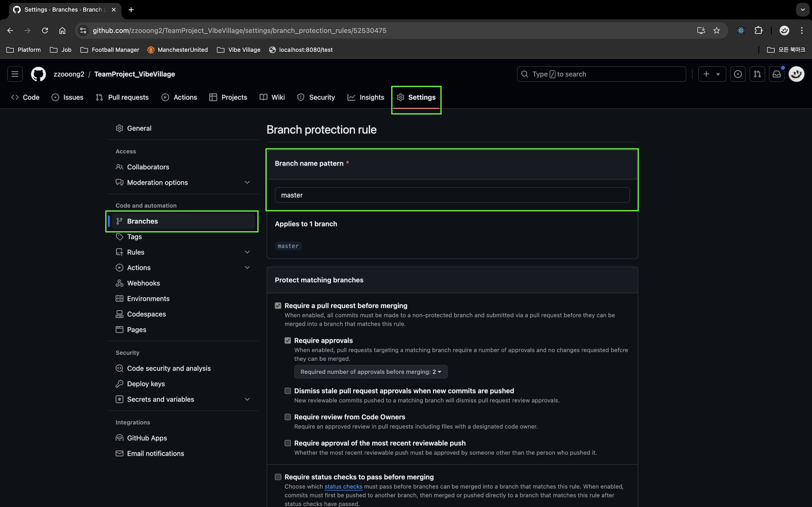Open required number of approvals dropdown
Image resolution: width=812 pixels, height=507 pixels.
[x=371, y=371]
